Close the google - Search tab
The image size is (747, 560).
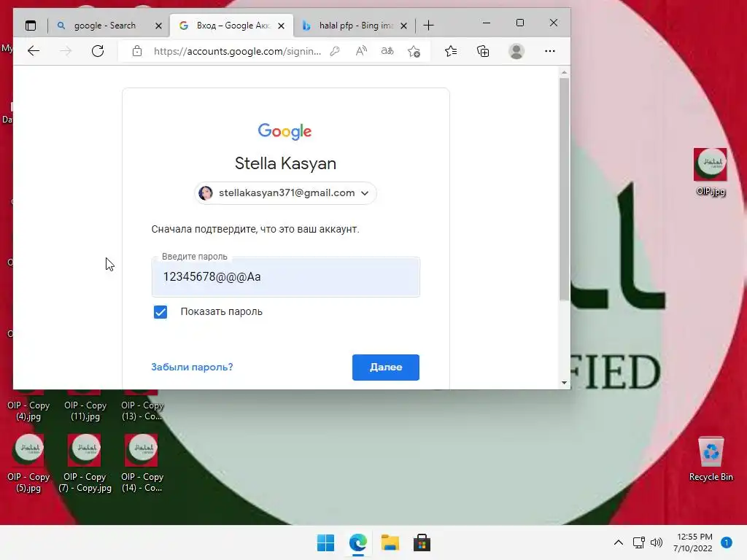pyautogui.click(x=158, y=26)
